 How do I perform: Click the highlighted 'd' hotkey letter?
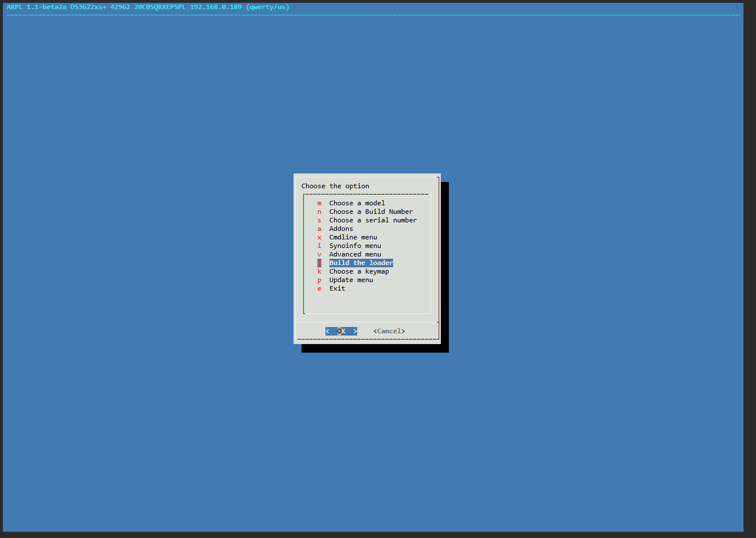point(319,263)
